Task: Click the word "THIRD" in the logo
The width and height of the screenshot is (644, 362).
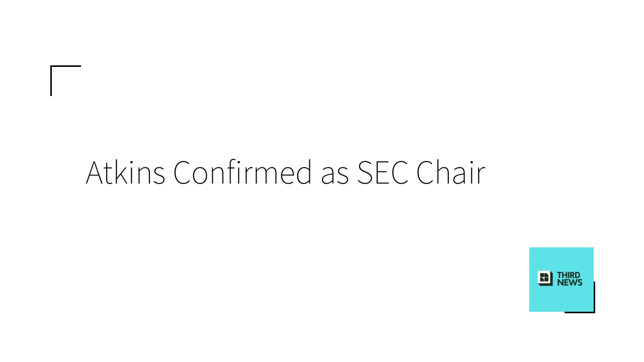Action: tap(569, 275)
